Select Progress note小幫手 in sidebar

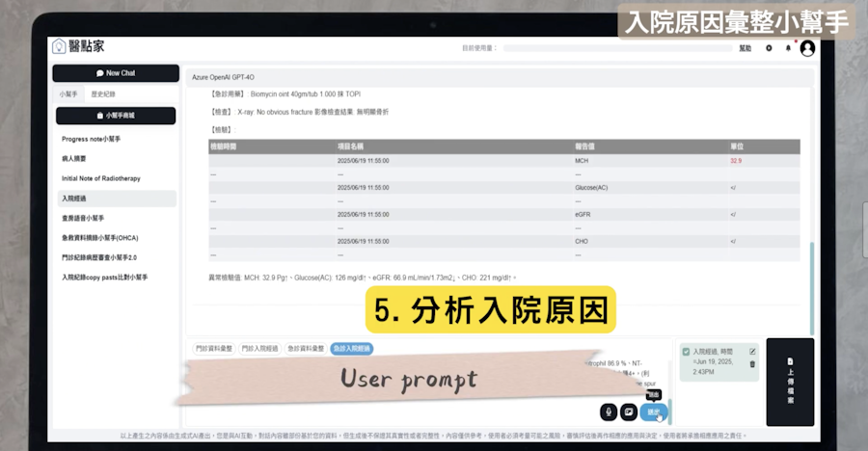[91, 139]
